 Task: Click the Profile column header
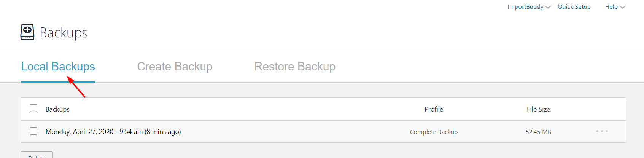pyautogui.click(x=434, y=109)
